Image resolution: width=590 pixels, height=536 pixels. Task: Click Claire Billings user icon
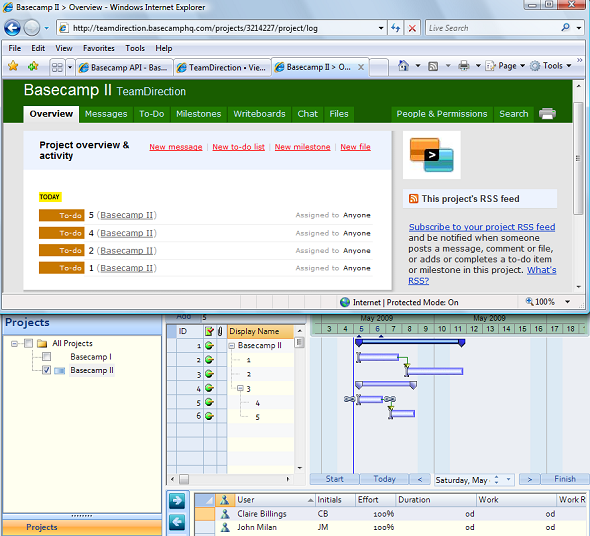tap(225, 513)
